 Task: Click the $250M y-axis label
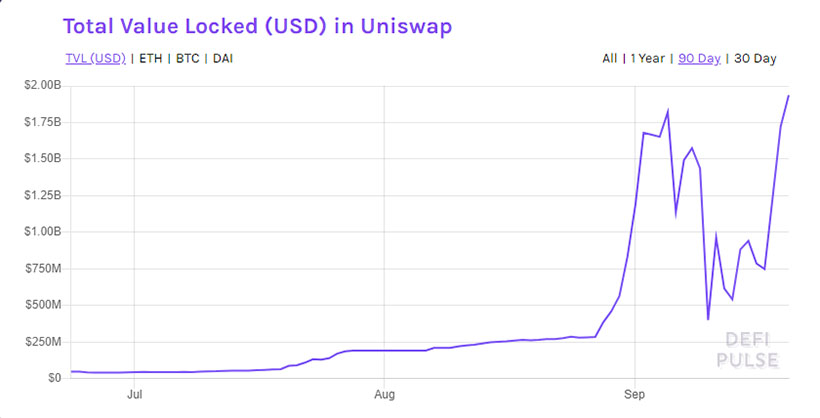pos(42,341)
